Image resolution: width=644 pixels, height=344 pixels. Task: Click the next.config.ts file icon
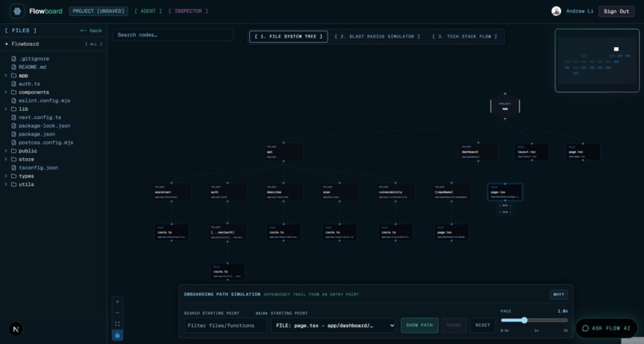14,117
